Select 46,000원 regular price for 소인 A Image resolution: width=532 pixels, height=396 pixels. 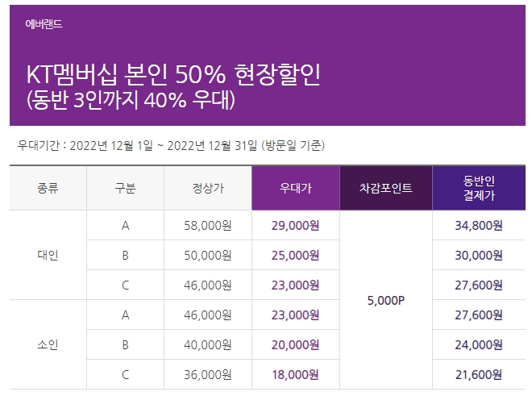coord(208,315)
